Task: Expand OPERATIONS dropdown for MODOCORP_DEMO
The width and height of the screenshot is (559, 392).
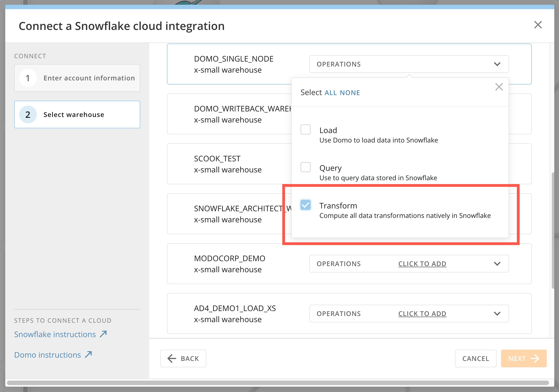Action: click(497, 264)
